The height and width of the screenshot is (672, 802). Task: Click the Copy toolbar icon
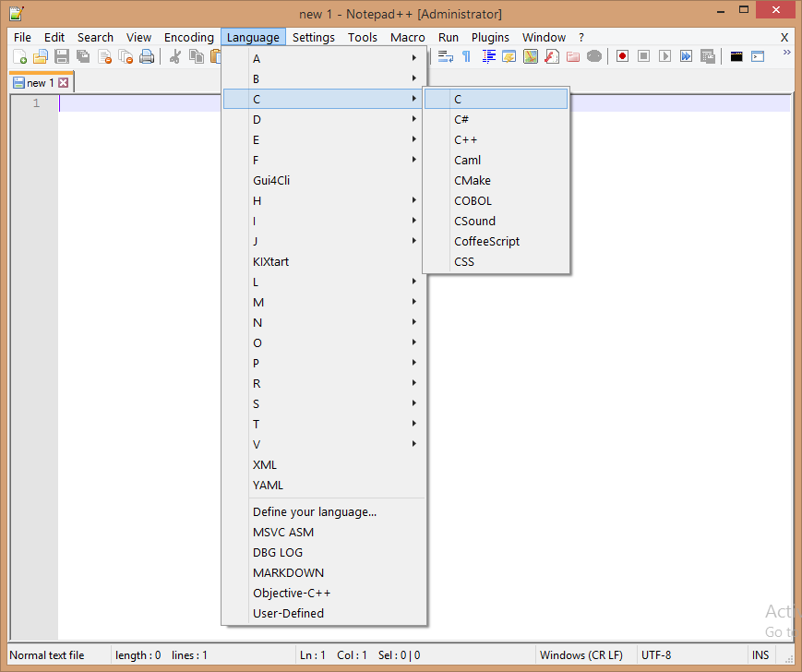[x=196, y=56]
